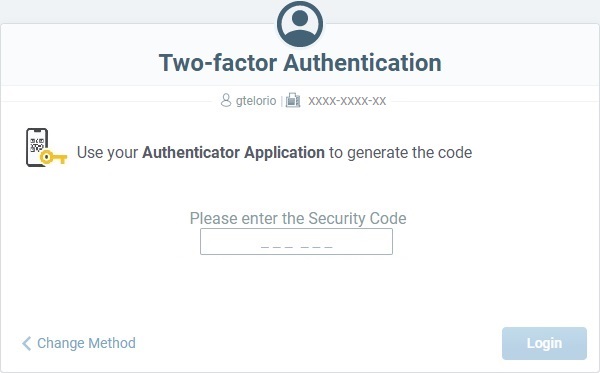Click the Two-factor Authentication heading
Screen dimensions: 600x373
[300, 63]
